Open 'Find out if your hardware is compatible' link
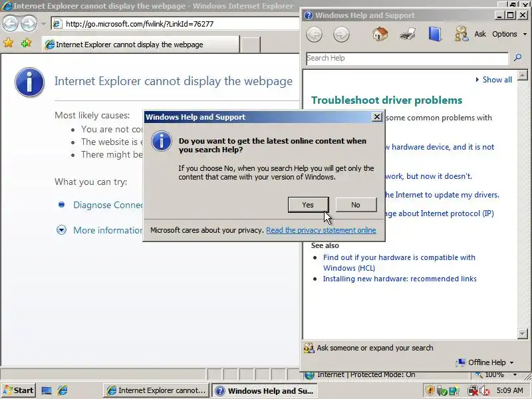 pos(399,263)
